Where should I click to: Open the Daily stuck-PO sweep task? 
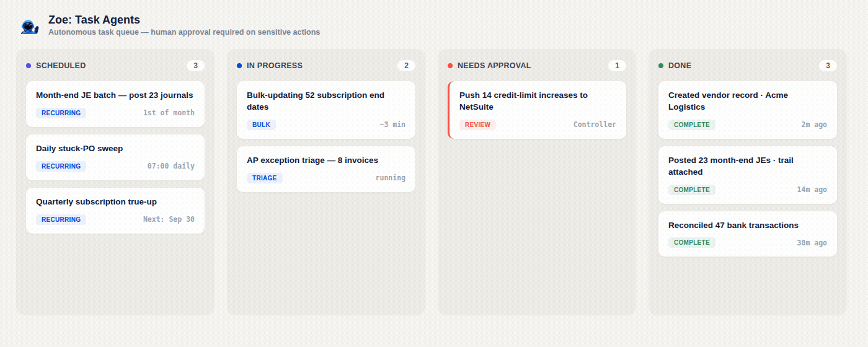[x=115, y=157]
